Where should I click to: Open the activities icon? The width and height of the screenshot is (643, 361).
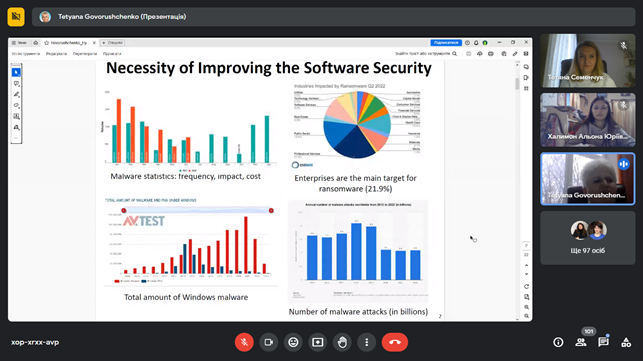point(626,342)
